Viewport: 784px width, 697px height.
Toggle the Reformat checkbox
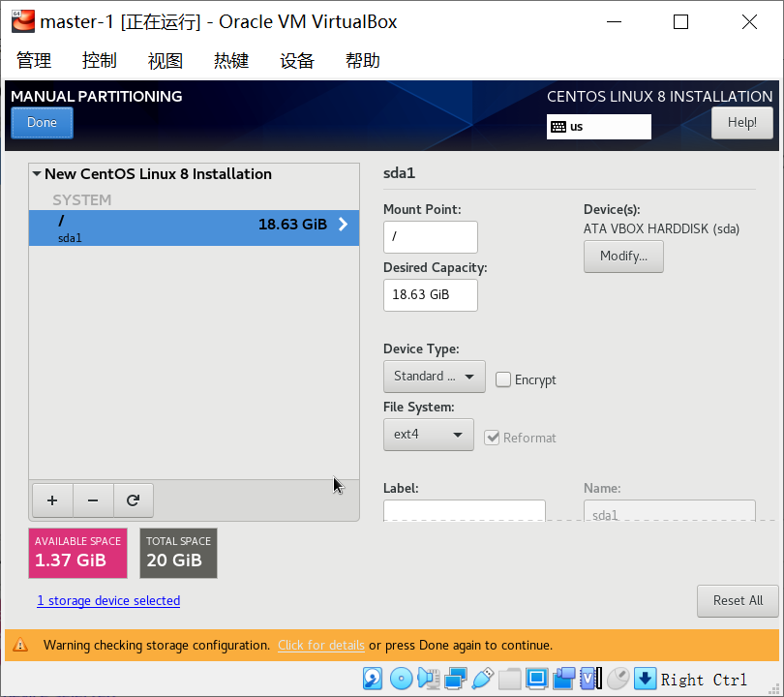492,438
